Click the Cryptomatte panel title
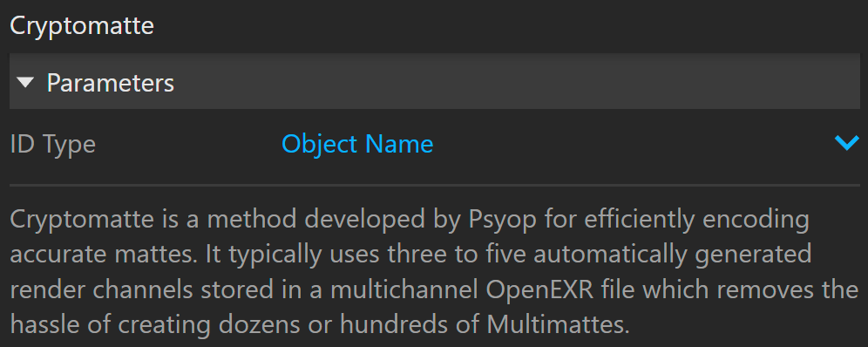The image size is (868, 347). coord(82,25)
